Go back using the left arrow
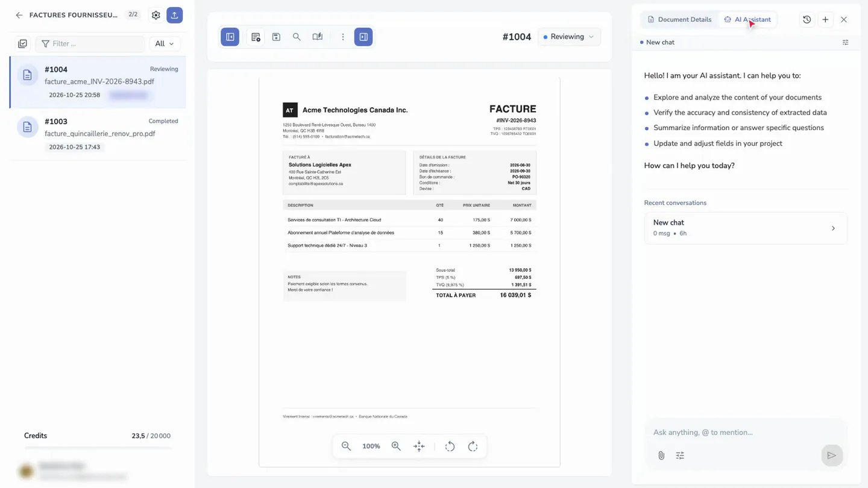 (x=19, y=15)
